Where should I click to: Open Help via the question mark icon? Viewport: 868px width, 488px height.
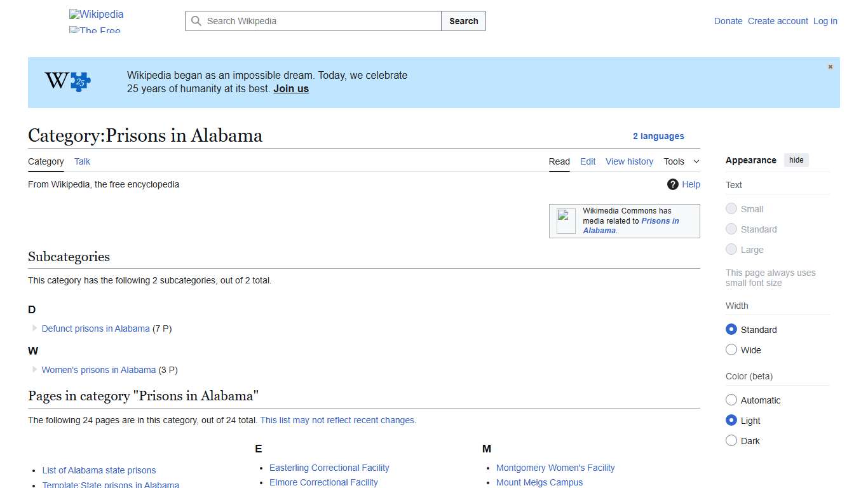pos(672,184)
